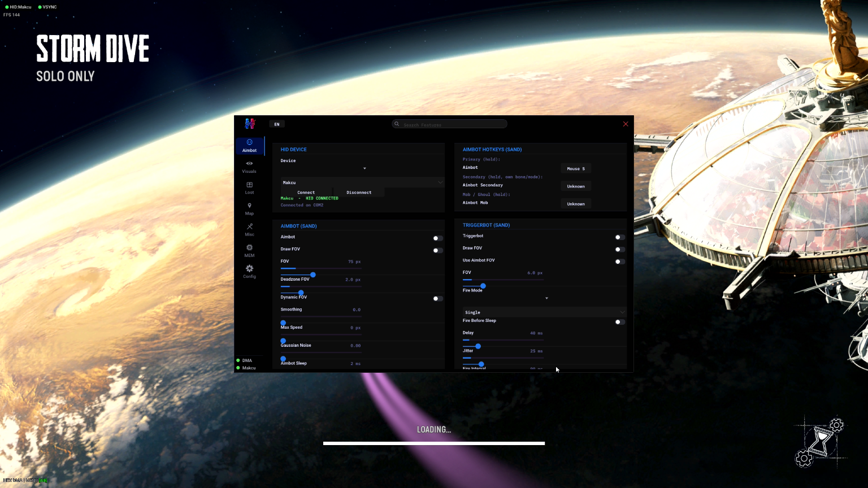868x488 pixels.
Task: Click the "Mob / Ghoul (hold):" label
Action: [x=487, y=194]
